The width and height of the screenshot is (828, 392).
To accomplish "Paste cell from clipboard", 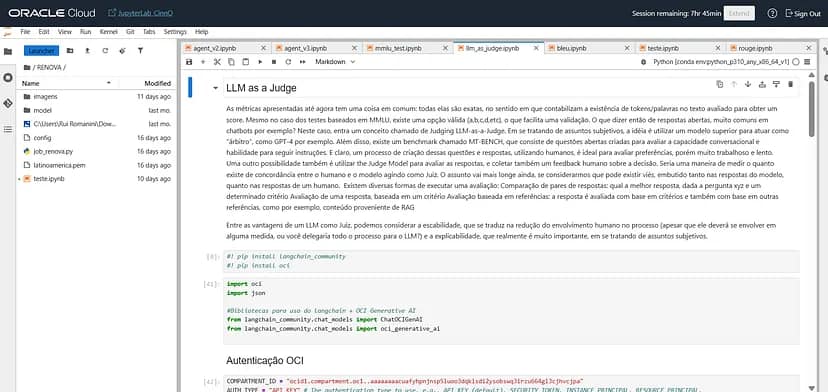I will click(x=246, y=62).
